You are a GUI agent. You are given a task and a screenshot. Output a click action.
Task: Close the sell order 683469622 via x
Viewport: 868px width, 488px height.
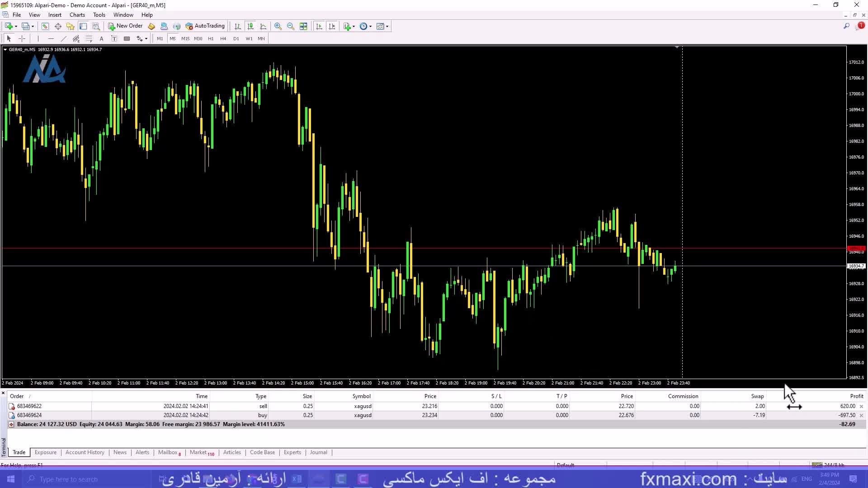point(861,406)
